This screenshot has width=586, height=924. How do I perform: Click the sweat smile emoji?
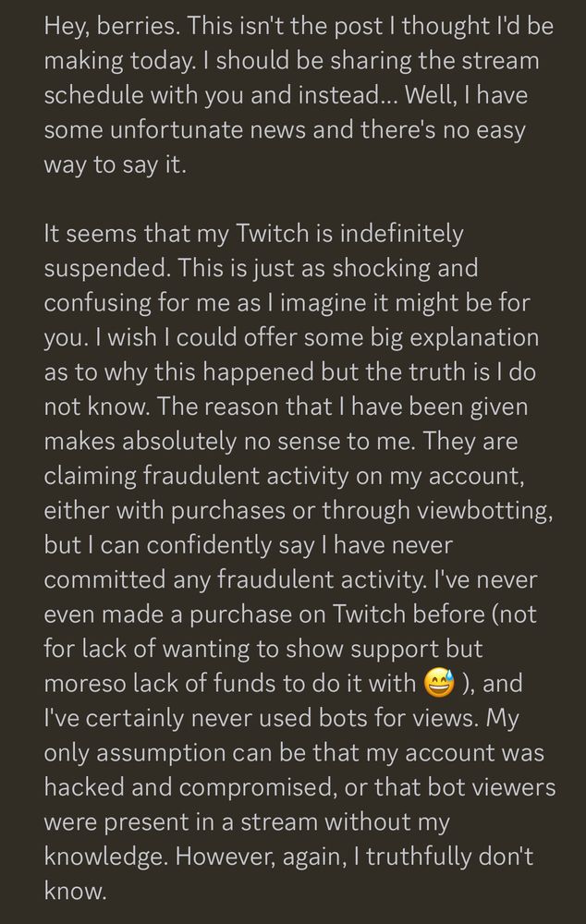tap(439, 684)
